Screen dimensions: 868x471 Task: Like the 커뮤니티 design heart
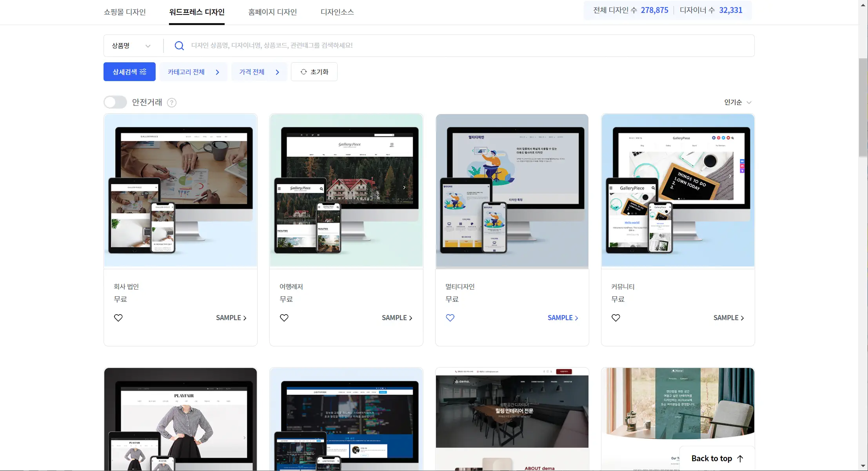tap(616, 318)
